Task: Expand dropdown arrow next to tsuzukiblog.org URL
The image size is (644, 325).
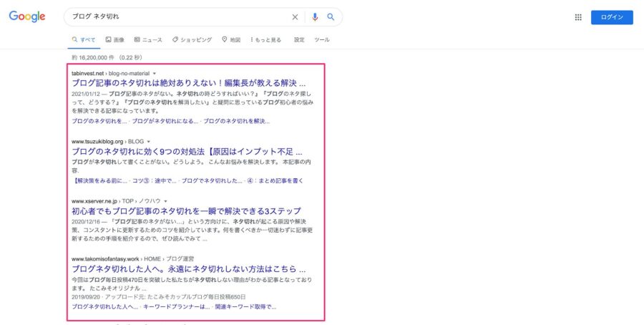Action: pos(149,142)
